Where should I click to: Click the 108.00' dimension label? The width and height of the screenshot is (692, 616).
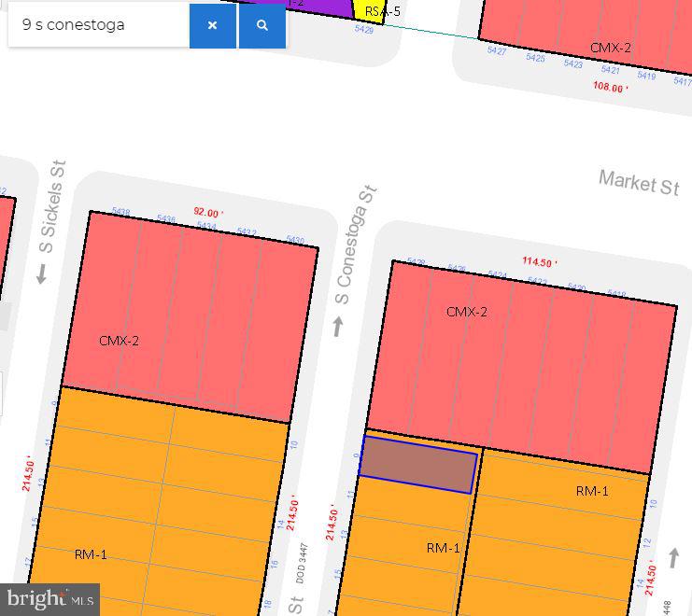[611, 87]
